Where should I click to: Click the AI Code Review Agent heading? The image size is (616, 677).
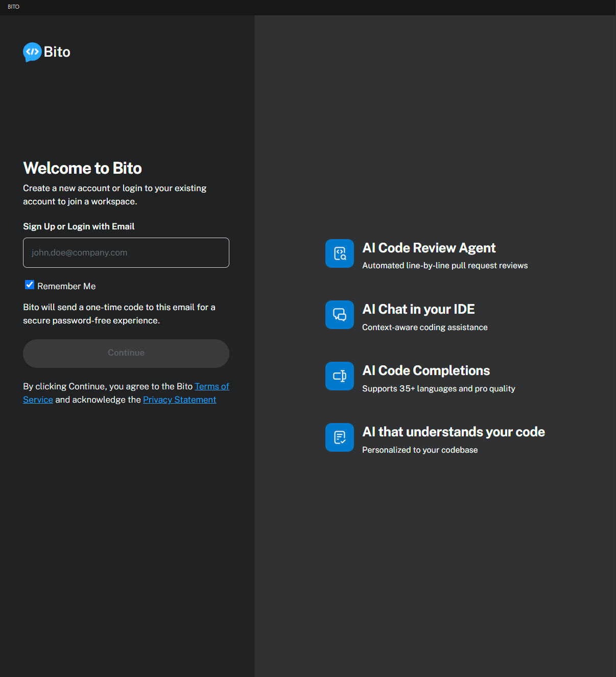pos(429,248)
